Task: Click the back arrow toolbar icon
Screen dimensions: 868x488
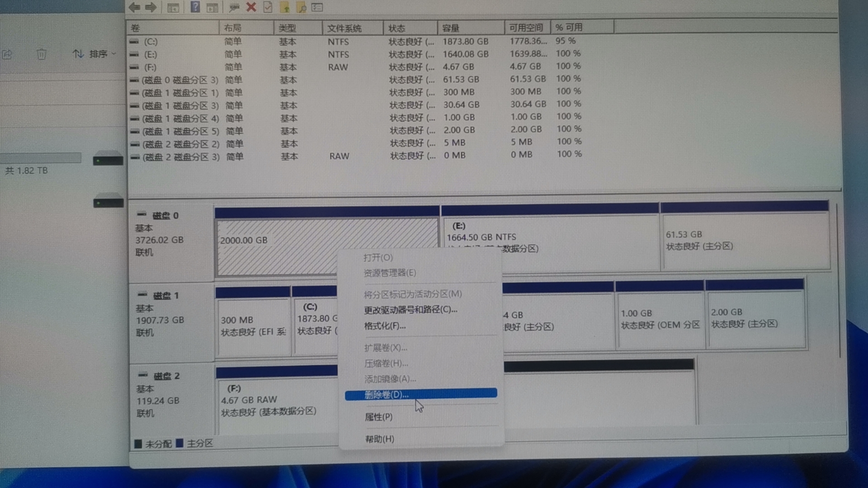Action: [x=134, y=7]
